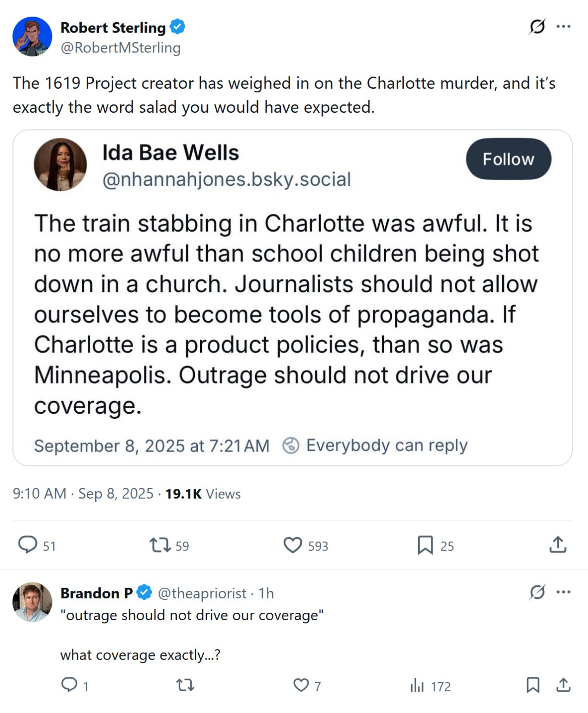This screenshot has height=713, width=588.
Task: Bookmark the post with 25 bookmarks
Action: click(x=425, y=545)
